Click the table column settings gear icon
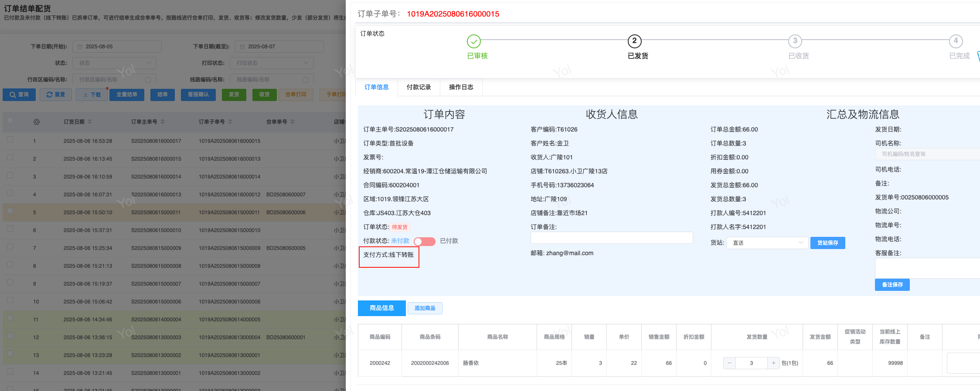 click(37, 122)
